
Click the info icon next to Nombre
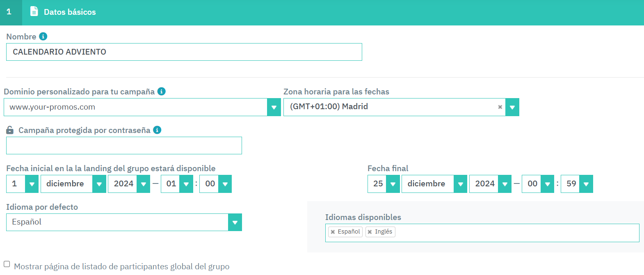43,37
